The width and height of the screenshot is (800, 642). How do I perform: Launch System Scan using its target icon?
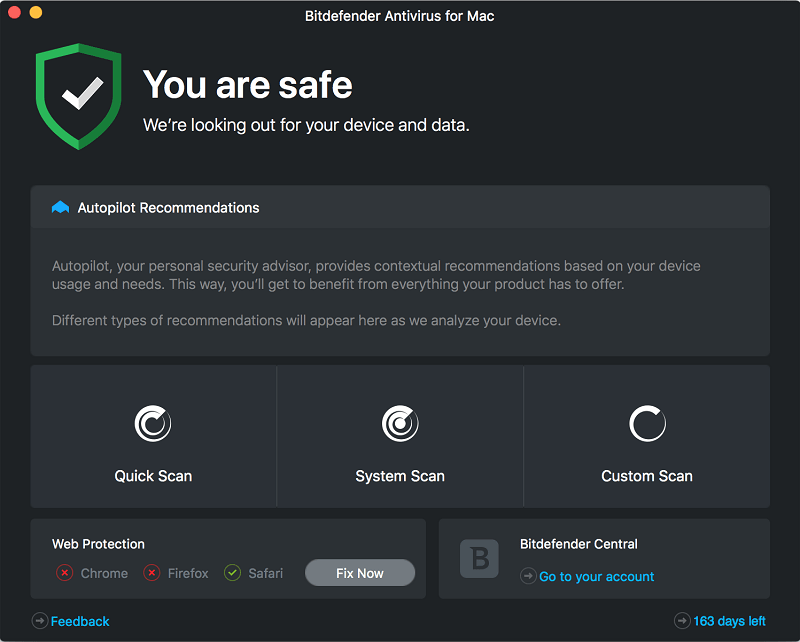click(400, 423)
